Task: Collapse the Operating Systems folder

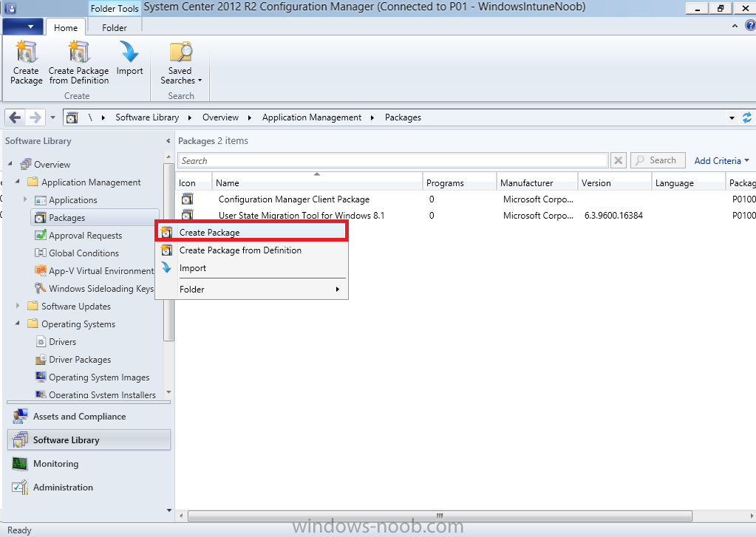Action: point(18,324)
